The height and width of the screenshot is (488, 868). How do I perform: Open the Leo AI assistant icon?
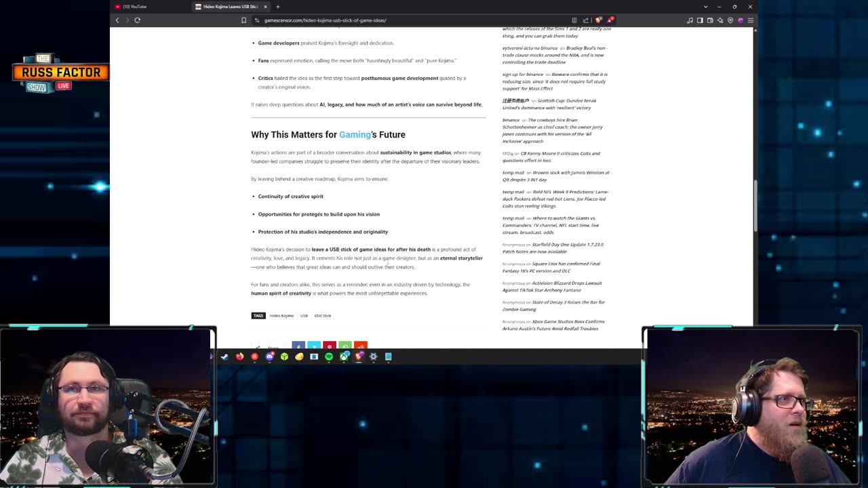coord(720,20)
